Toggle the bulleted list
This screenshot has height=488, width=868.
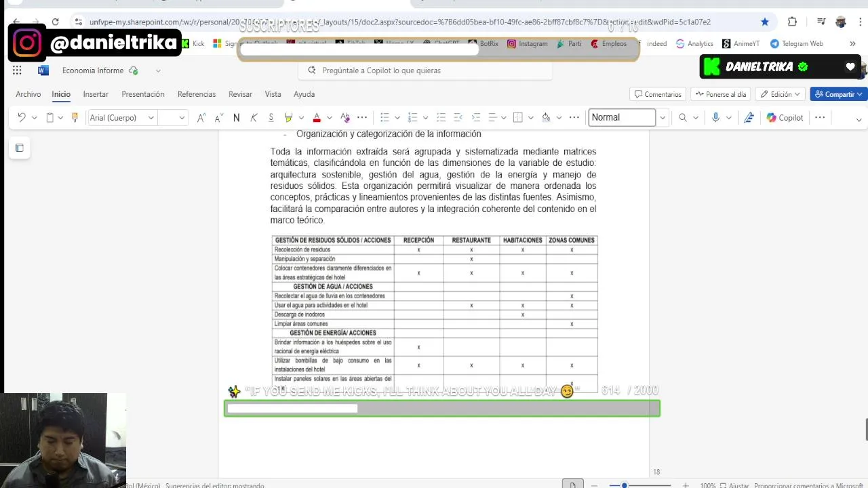pyautogui.click(x=384, y=117)
